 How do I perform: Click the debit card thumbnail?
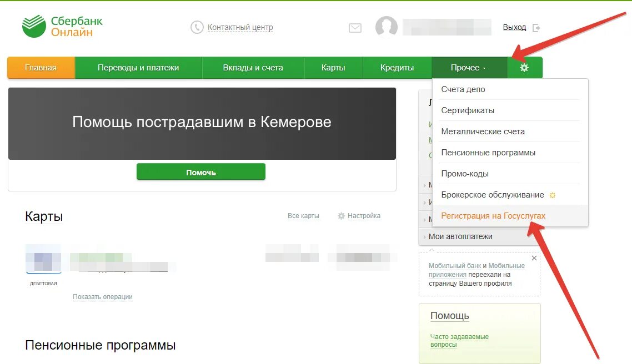[43, 258]
